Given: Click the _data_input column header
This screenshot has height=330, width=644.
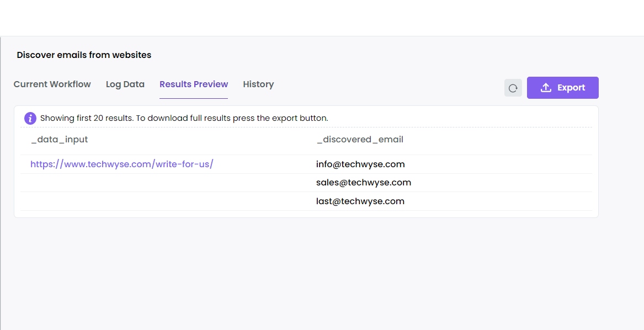Looking at the screenshot, I should tap(59, 139).
